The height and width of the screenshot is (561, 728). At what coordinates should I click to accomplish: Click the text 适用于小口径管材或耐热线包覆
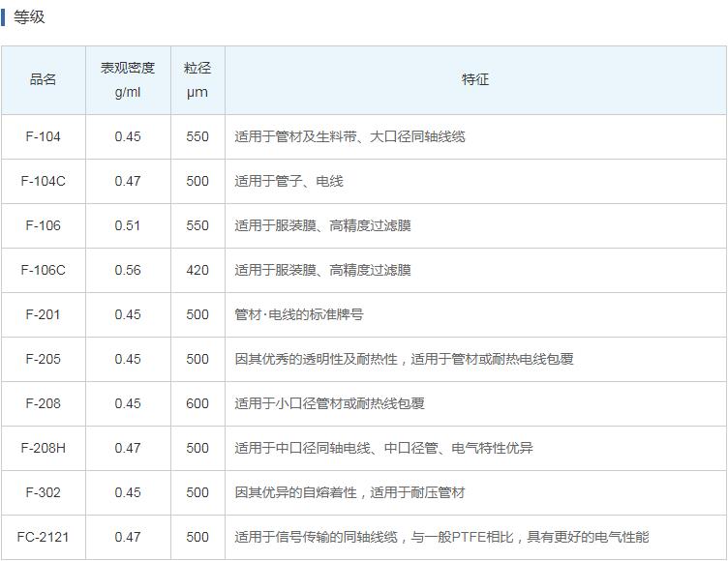pos(329,403)
